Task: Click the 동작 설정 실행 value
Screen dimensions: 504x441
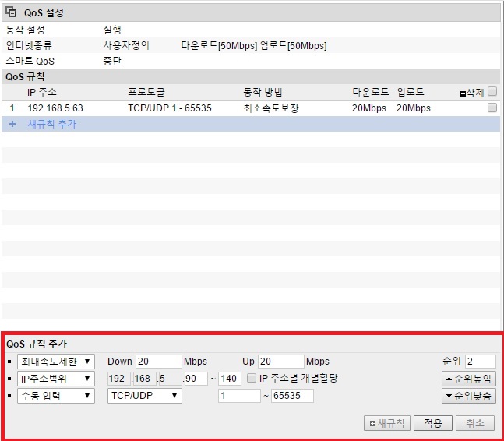Action: point(112,30)
